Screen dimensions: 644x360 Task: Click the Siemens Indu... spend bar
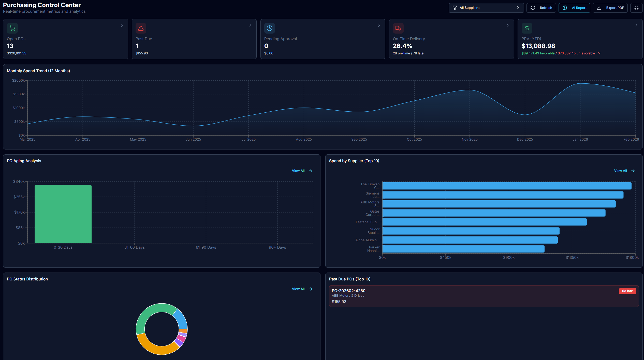pyautogui.click(x=503, y=195)
